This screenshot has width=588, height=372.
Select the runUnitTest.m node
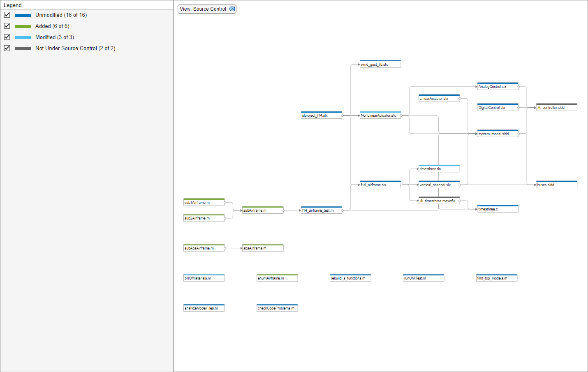click(x=423, y=277)
